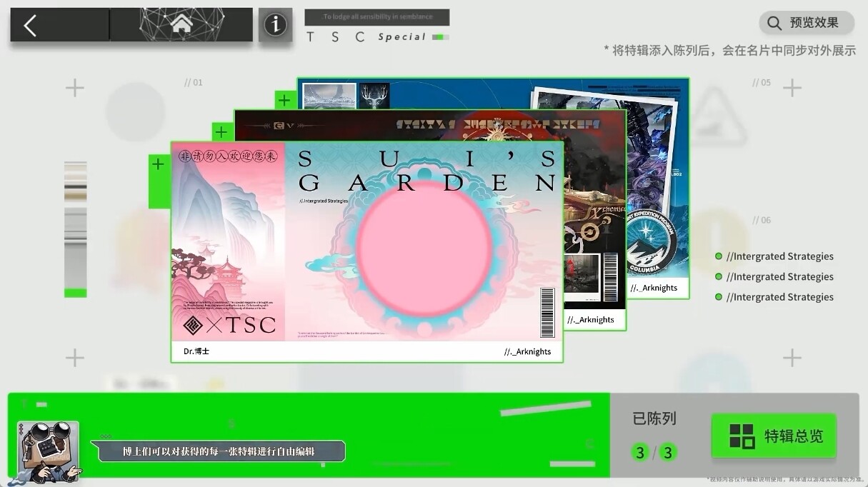Click the pink circle on Sui's Garden
Screen dimensions: 868x487
pos(424,250)
